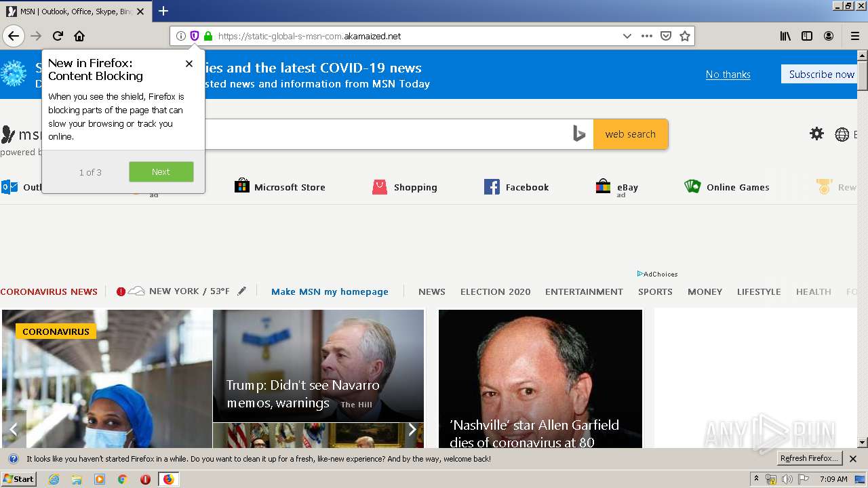Show next carousel story arrow

[412, 429]
